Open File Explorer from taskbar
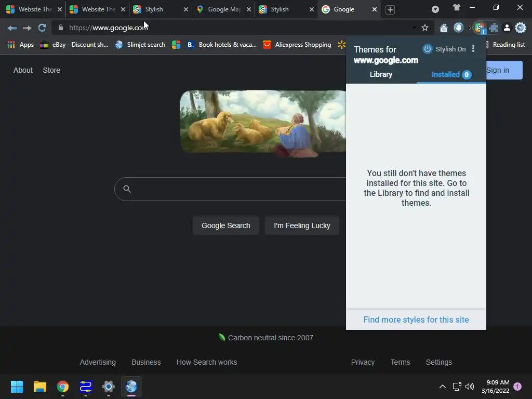Screen dimensions: 532x399 39,387
